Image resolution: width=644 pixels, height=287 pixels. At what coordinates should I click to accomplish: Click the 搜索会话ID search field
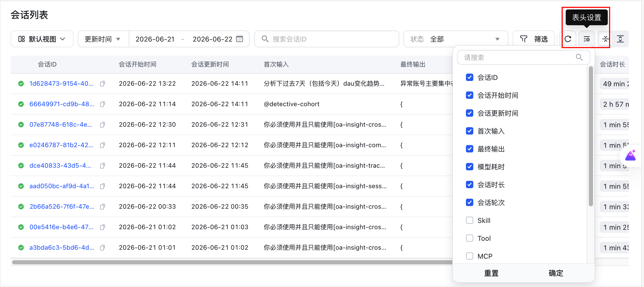coord(326,39)
